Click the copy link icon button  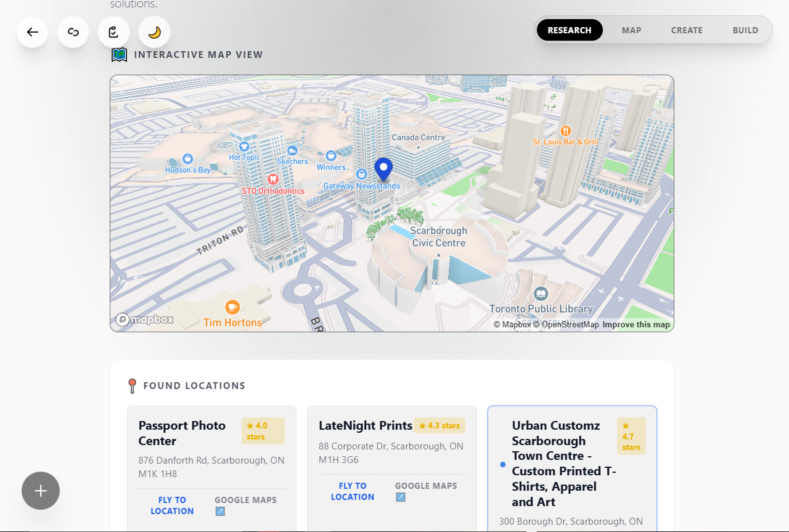[73, 32]
